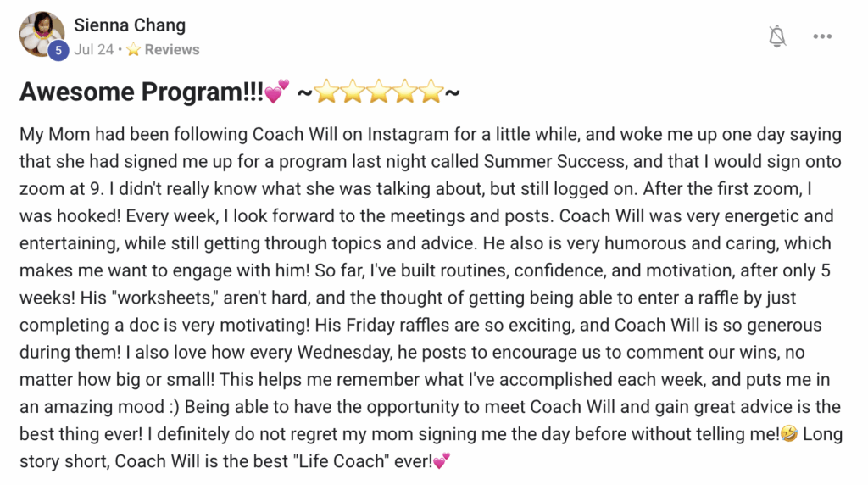
Task: Click the pink hearts emoji in the title
Action: click(276, 92)
